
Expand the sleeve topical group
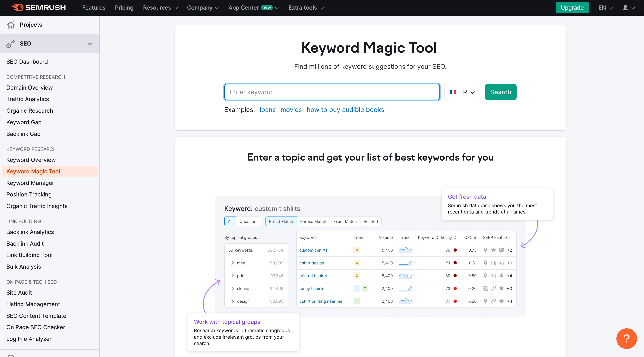click(233, 288)
